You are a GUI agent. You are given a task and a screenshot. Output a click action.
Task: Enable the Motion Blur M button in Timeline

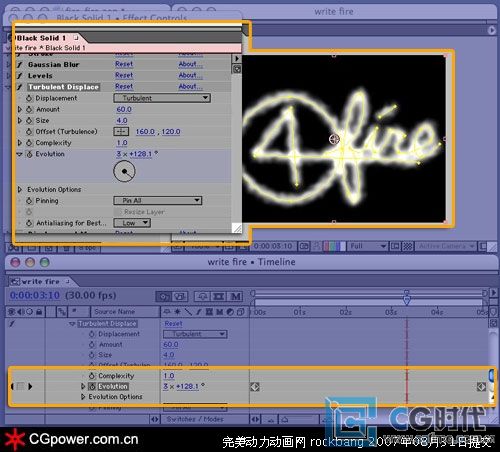[235, 296]
